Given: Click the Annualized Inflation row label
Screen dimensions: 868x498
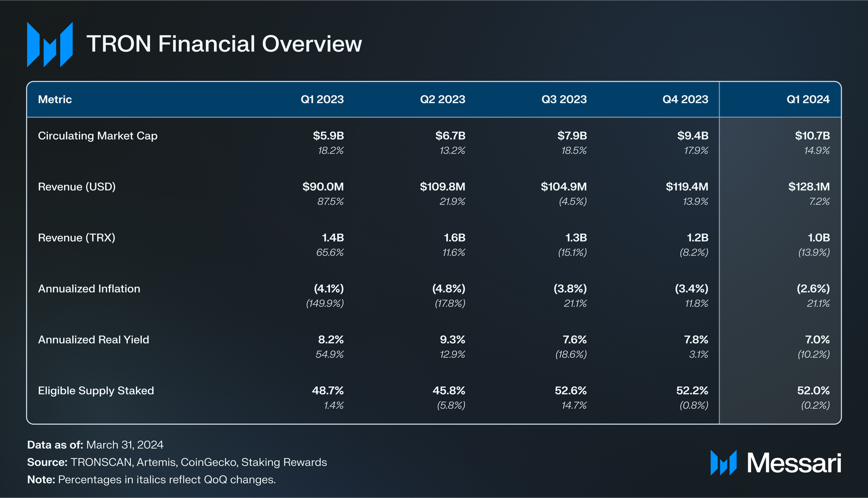Looking at the screenshot, I should [89, 289].
